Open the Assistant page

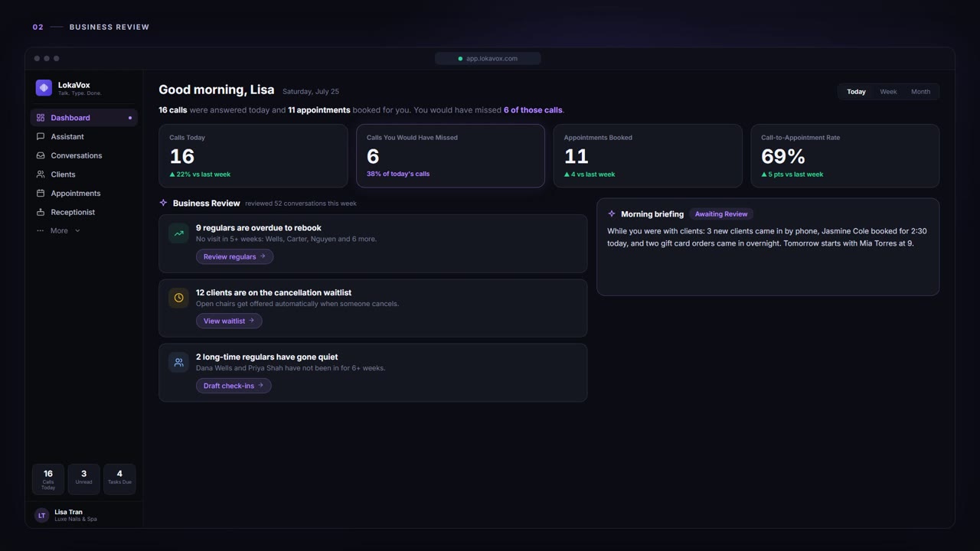83,136
